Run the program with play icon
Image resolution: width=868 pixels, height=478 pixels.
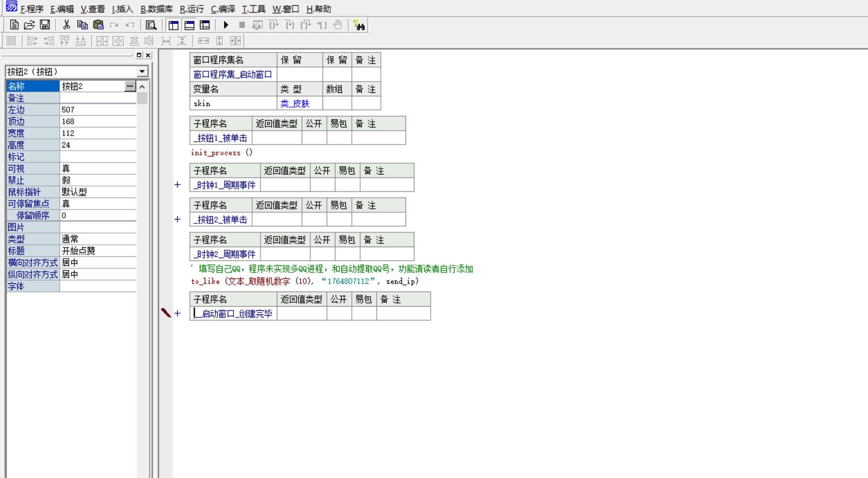coord(226,25)
